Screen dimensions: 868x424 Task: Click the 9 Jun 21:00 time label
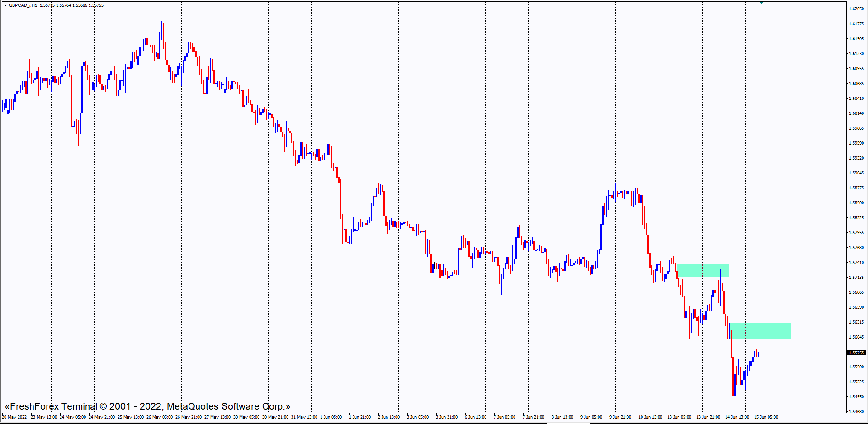click(620, 417)
